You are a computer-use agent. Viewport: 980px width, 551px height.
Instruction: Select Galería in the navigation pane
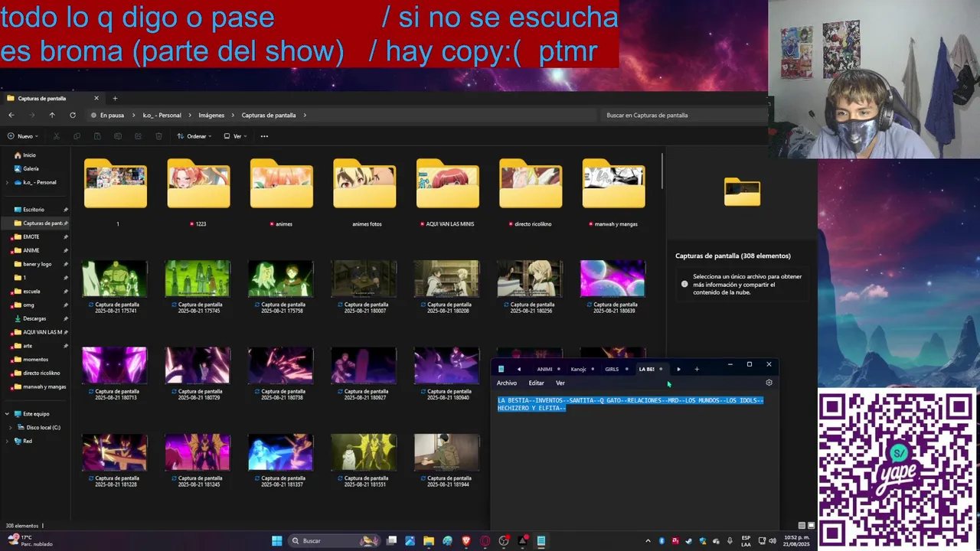(31, 168)
